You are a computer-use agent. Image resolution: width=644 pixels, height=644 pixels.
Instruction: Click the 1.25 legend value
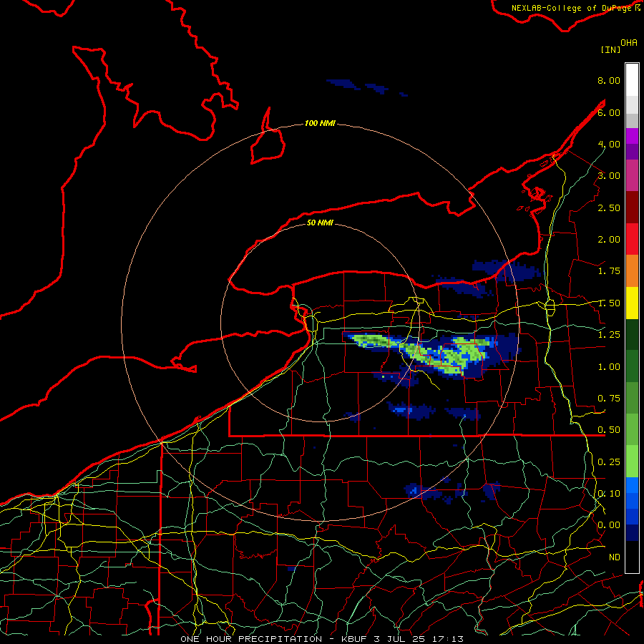609,335
